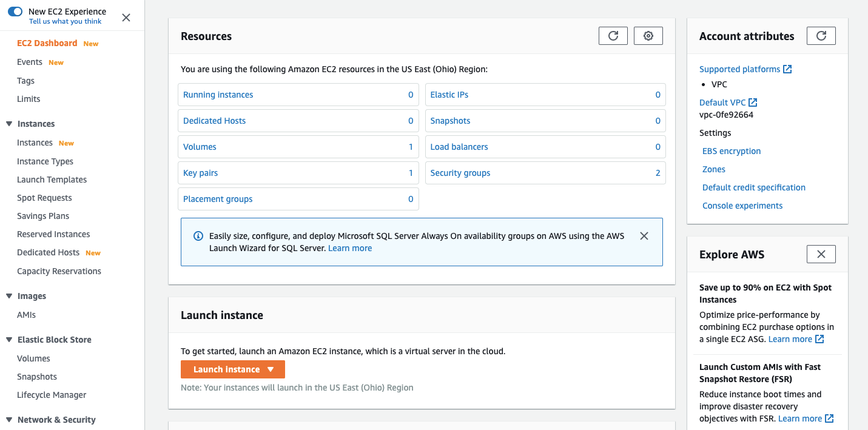Screen dimensions: 868x430
Task: Click the external icon after Spot Instances Learn more
Action: click(819, 339)
